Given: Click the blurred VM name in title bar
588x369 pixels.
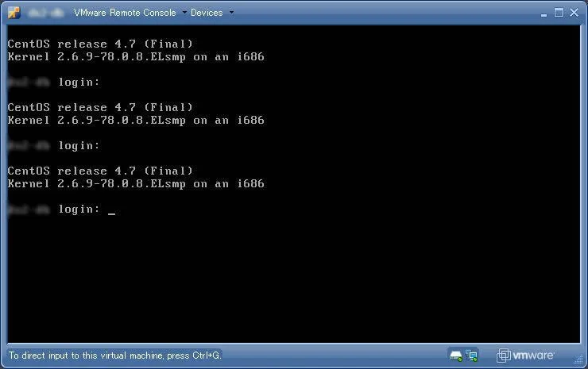Looking at the screenshot, I should coord(48,13).
